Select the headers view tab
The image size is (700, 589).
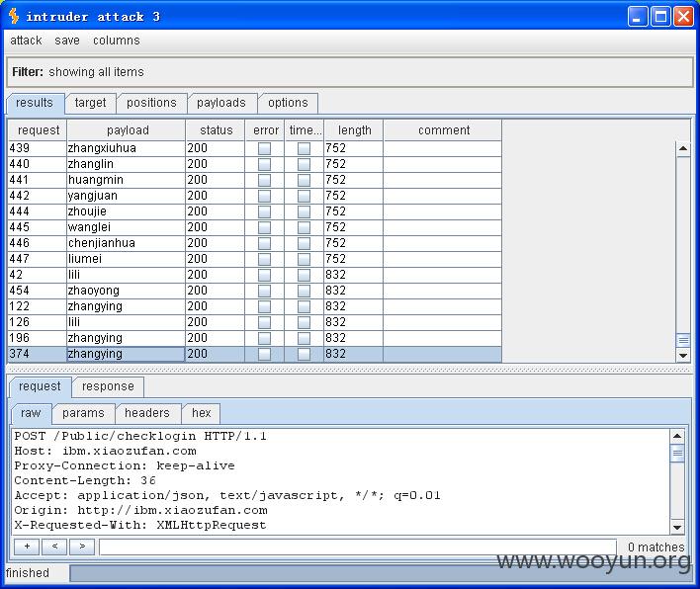pyautogui.click(x=147, y=413)
